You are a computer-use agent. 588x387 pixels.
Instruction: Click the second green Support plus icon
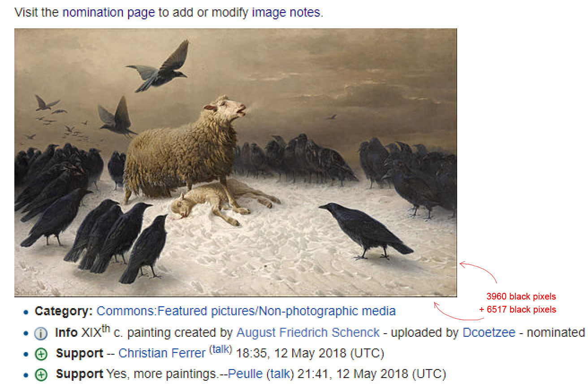(40, 374)
